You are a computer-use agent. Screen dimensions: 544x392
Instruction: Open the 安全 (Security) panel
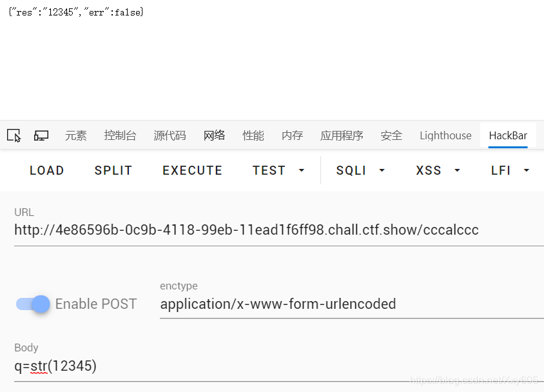pos(391,135)
